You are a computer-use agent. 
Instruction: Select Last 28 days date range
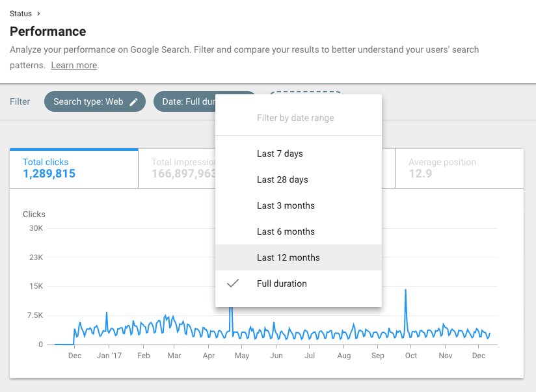click(x=299, y=179)
